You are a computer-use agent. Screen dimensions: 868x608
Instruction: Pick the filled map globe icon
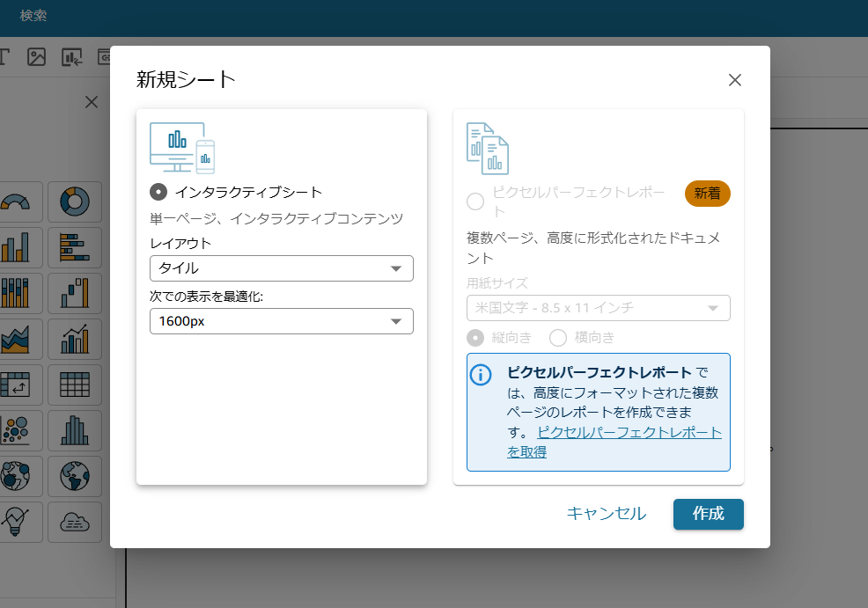point(75,476)
